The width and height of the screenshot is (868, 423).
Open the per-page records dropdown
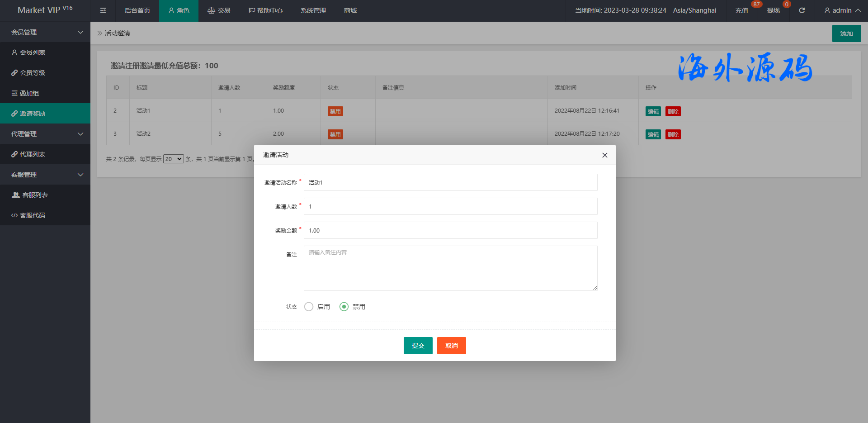click(174, 159)
